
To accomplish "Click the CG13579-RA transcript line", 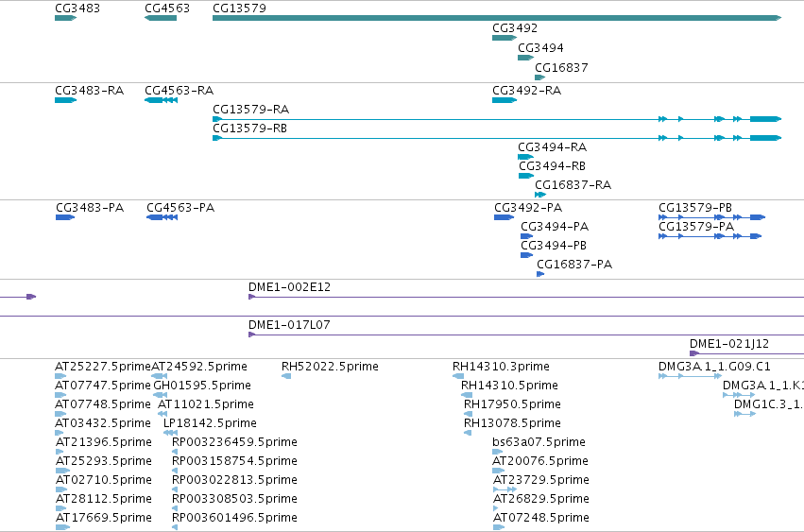I will click(497, 119).
